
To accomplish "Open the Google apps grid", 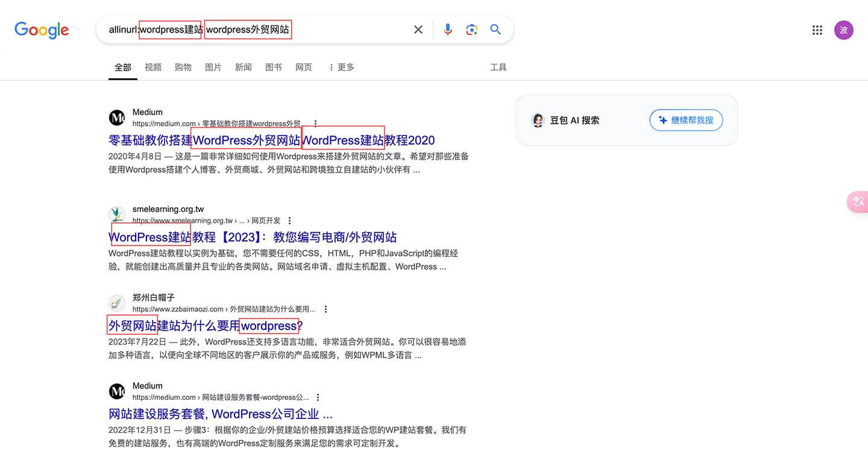I will click(x=817, y=30).
